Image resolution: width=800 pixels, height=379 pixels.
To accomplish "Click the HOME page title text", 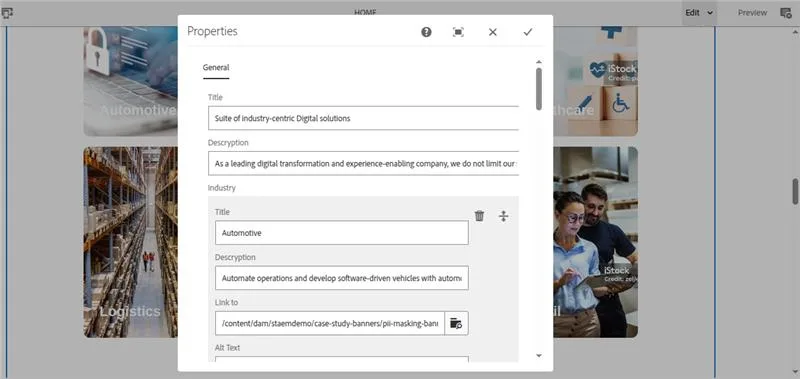I will [x=365, y=13].
